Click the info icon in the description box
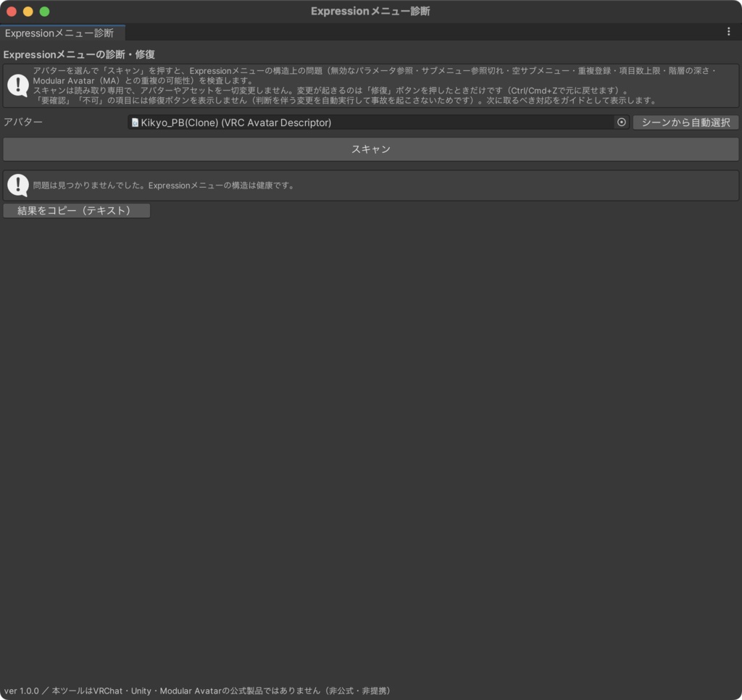 click(18, 86)
